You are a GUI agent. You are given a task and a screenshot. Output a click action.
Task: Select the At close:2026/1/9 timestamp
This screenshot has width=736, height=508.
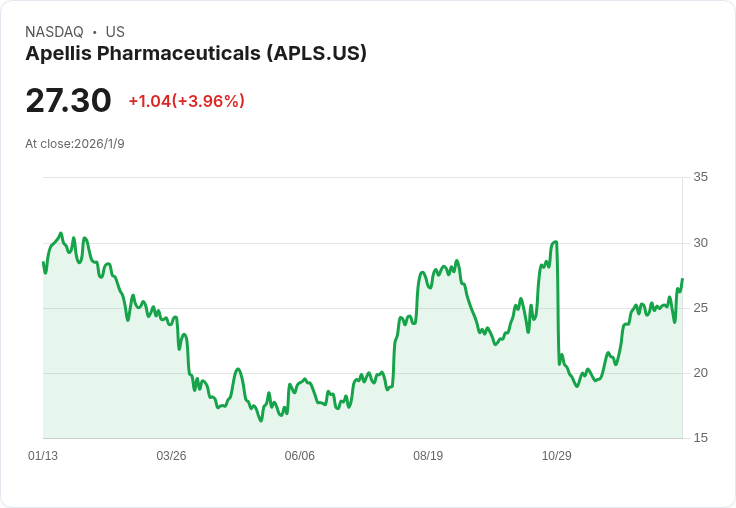[x=75, y=144]
